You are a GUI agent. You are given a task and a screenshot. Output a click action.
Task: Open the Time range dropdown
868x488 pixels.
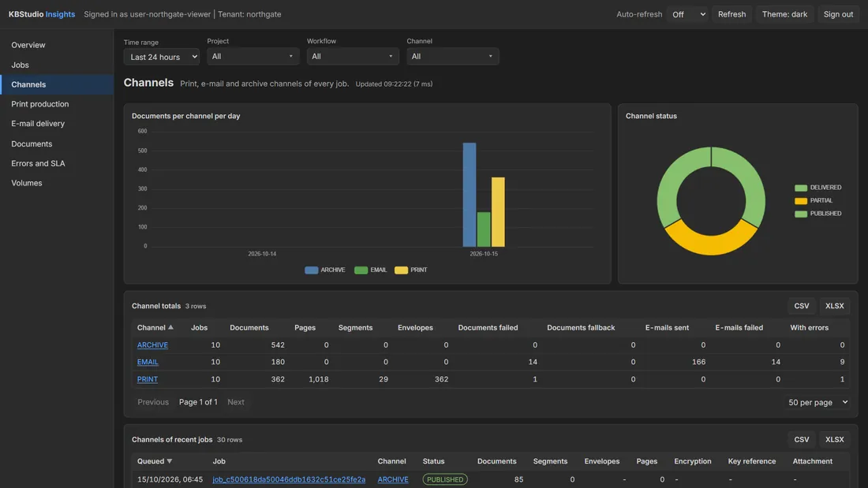pyautogui.click(x=162, y=57)
